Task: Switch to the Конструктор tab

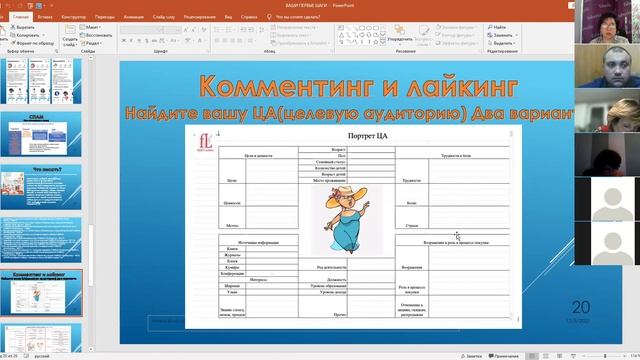Action: [x=73, y=17]
